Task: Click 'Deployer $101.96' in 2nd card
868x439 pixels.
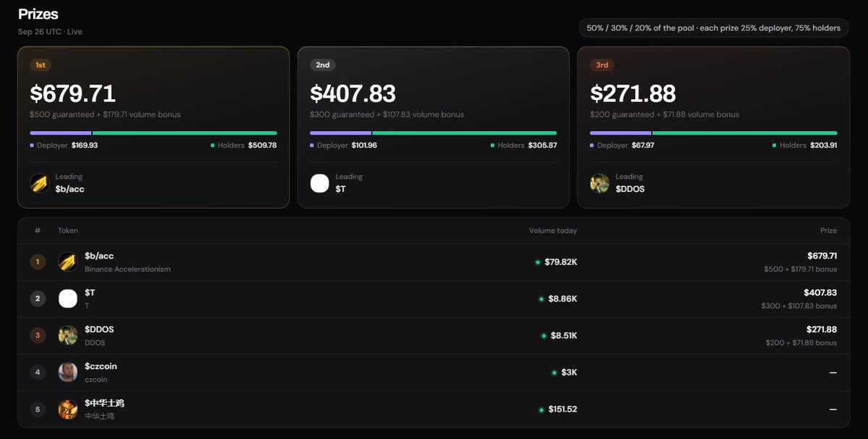Action: click(x=343, y=145)
